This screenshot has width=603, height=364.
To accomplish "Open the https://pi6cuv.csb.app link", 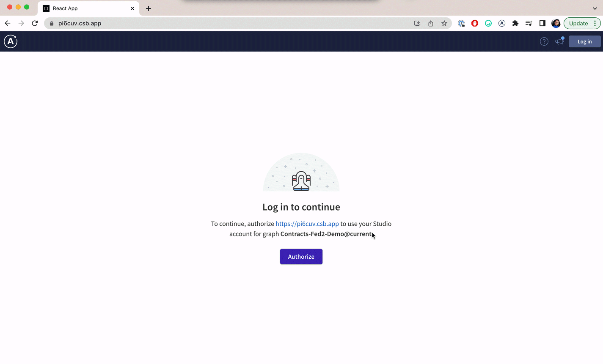I will 307,224.
